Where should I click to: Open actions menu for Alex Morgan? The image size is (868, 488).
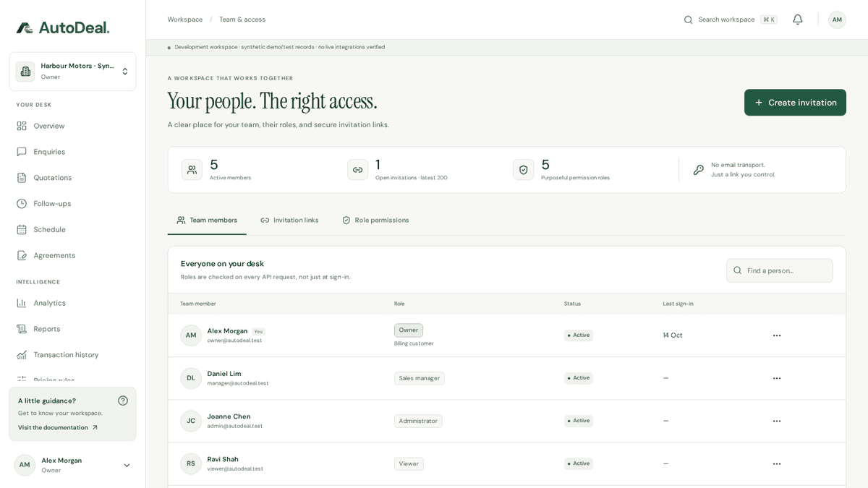tap(777, 335)
